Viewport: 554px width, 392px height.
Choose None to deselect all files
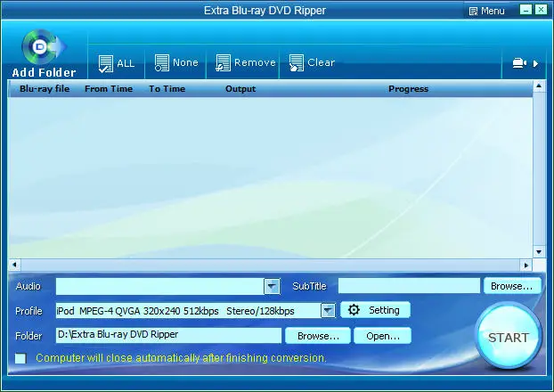[x=176, y=63]
